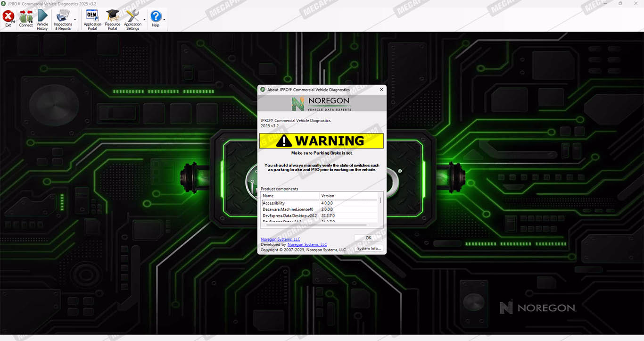This screenshot has width=644, height=341.
Task: Click the JPRO icon in About title bar
Action: (263, 90)
